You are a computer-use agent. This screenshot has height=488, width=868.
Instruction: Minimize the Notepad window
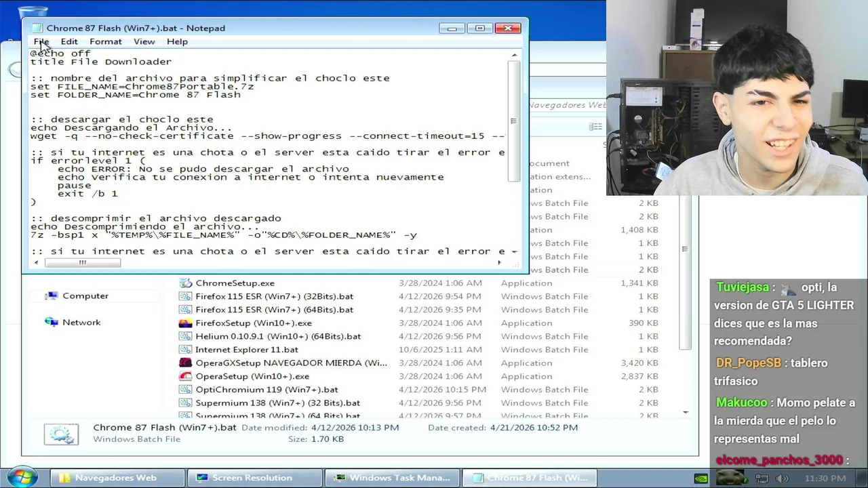[452, 28]
